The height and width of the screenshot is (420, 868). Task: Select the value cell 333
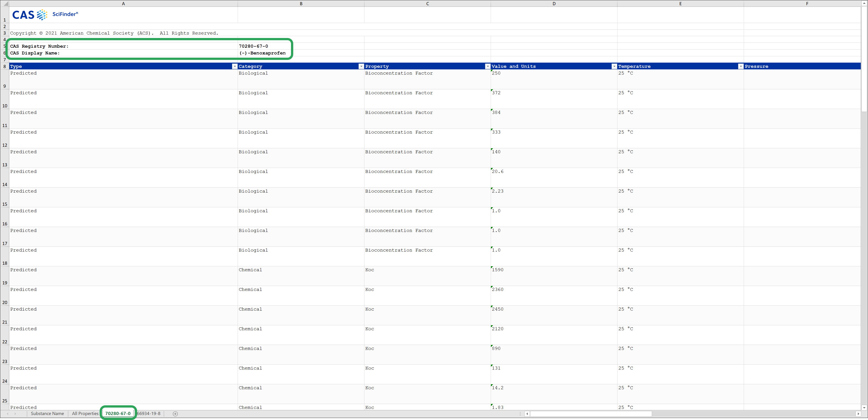tap(554, 138)
